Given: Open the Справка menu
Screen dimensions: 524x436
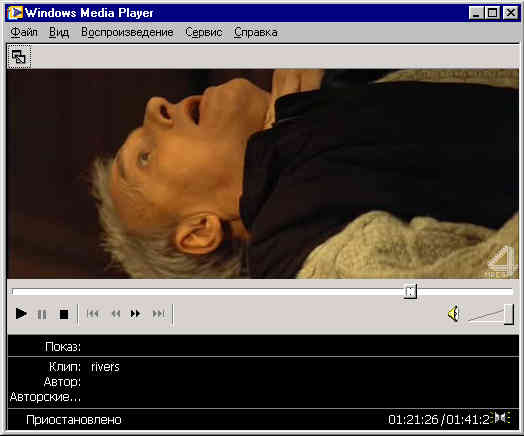Looking at the screenshot, I should pyautogui.click(x=256, y=32).
